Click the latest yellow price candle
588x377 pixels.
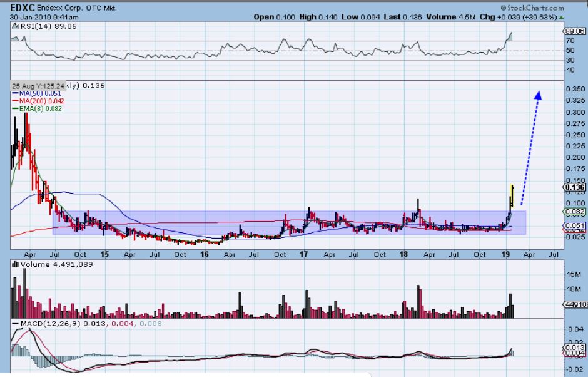[x=512, y=196]
